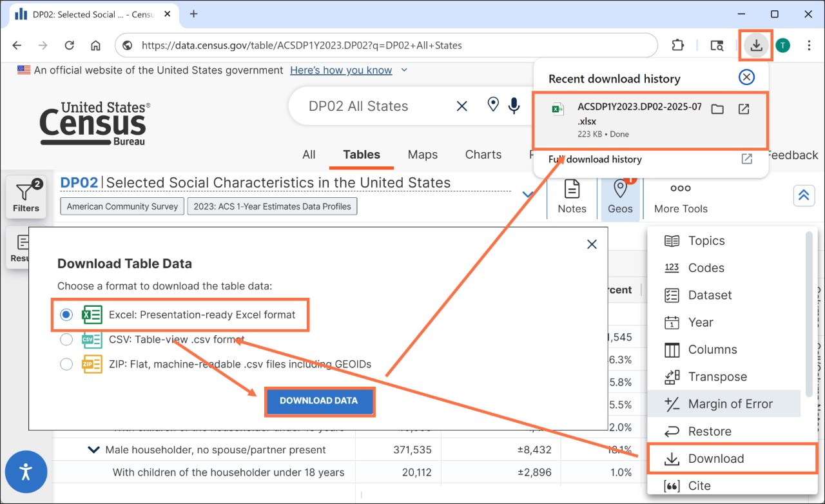Click the DOWNLOAD DATA button
The width and height of the screenshot is (825, 504).
click(319, 401)
